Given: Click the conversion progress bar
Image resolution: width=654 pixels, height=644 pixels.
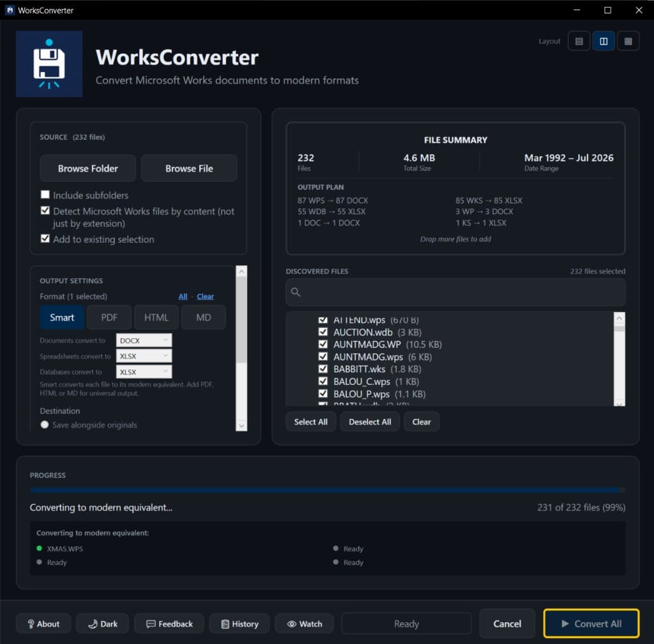Looking at the screenshot, I should coord(328,490).
